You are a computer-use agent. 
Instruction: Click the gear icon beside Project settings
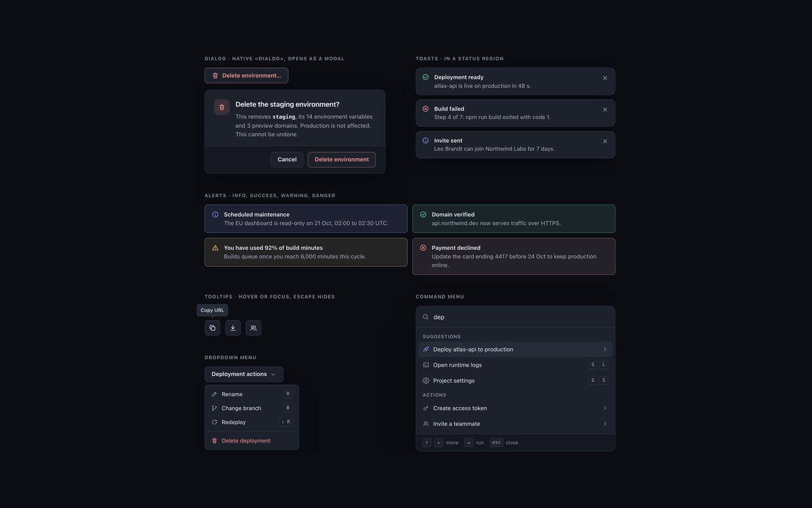click(426, 381)
